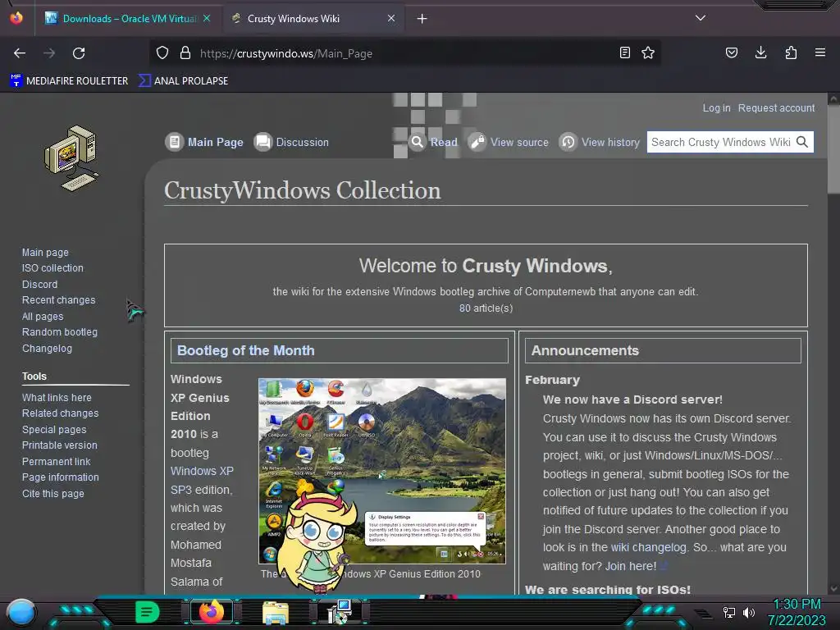Open Page information link
The width and height of the screenshot is (840, 630).
tap(60, 477)
